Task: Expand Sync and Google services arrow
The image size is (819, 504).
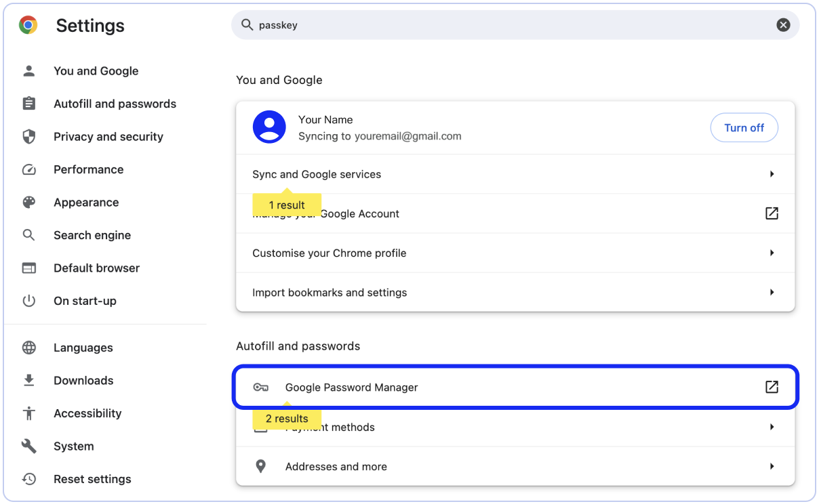Action: click(x=772, y=174)
